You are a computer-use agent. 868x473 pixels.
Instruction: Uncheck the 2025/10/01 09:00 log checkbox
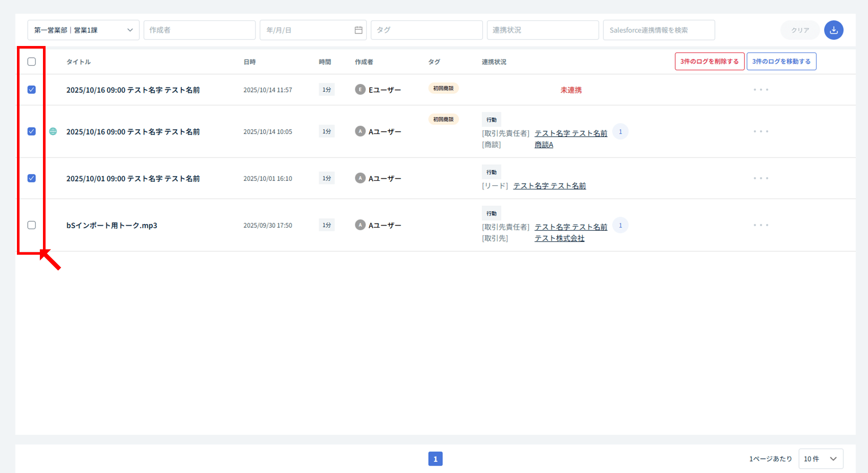coord(32,178)
